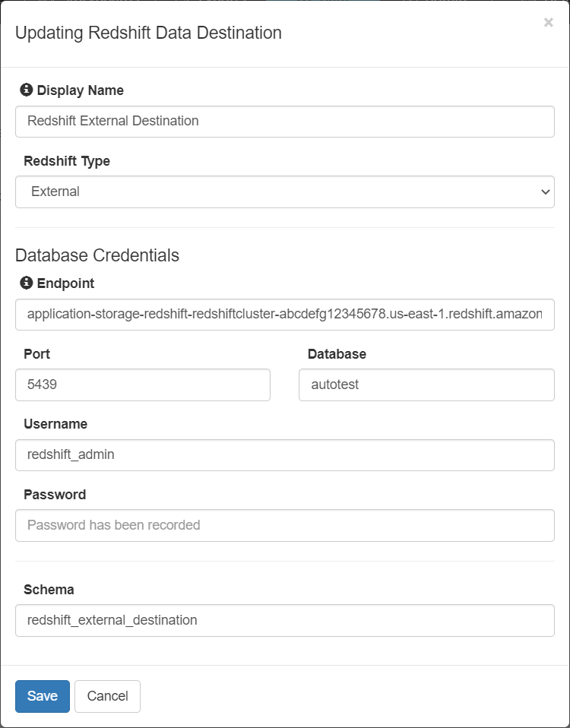Click the "Schema" label text
Screen dimensions: 570x728
tap(49, 590)
